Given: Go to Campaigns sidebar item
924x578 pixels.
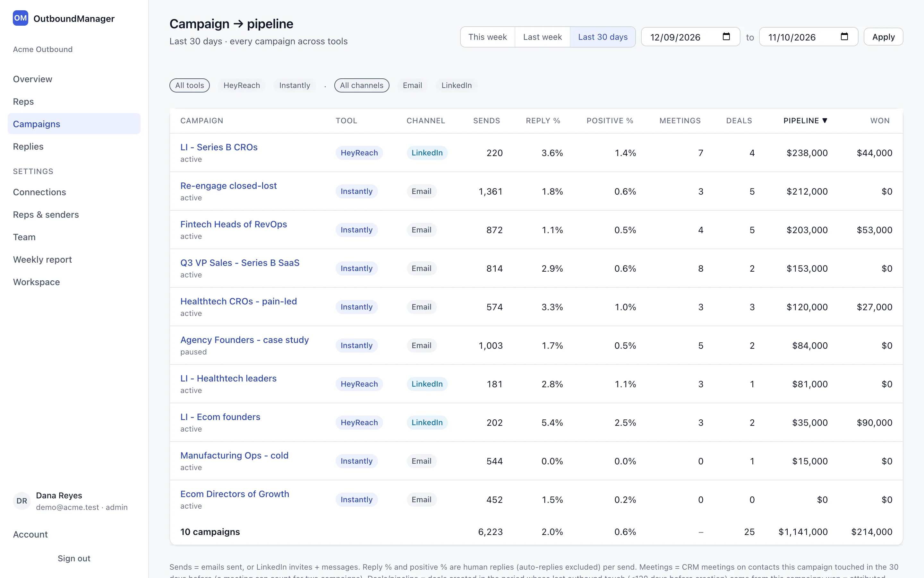Looking at the screenshot, I should (74, 124).
